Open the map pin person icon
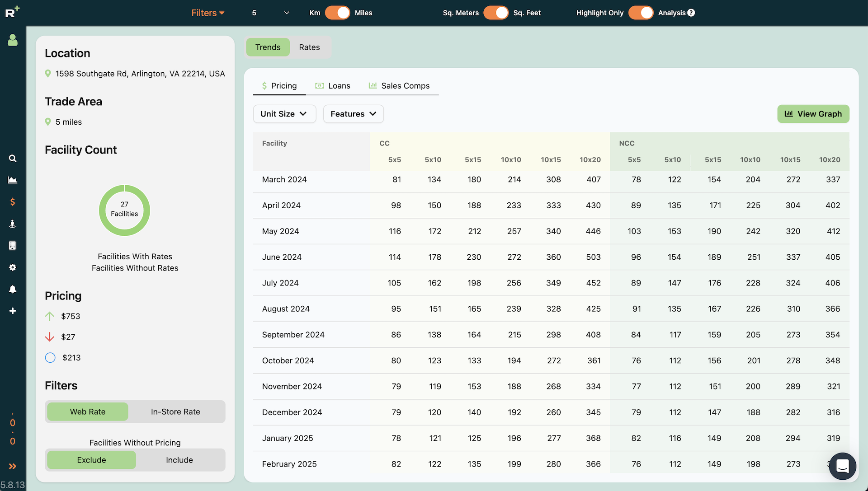The height and width of the screenshot is (491, 868). pos(13,224)
